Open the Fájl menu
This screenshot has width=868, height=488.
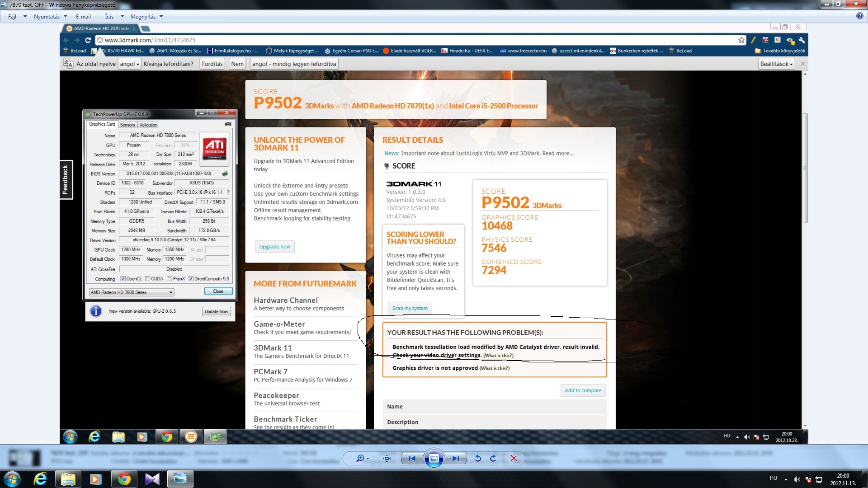coord(12,17)
